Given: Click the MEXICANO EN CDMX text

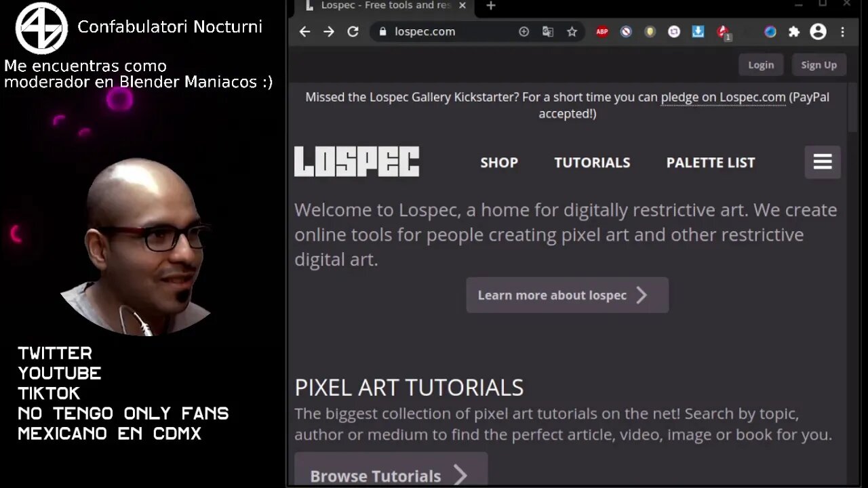Looking at the screenshot, I should pos(110,434).
